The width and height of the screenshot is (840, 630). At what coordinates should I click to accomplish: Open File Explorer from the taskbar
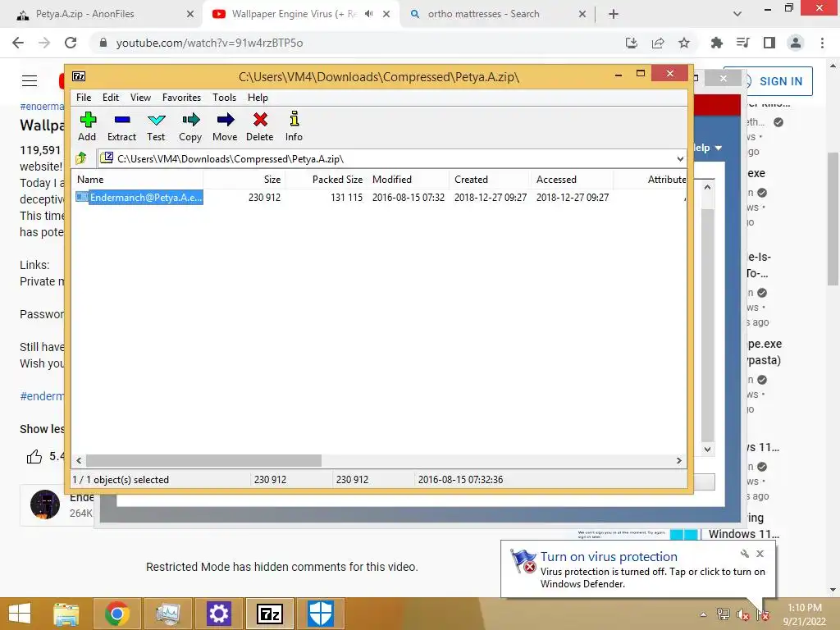[66, 614]
